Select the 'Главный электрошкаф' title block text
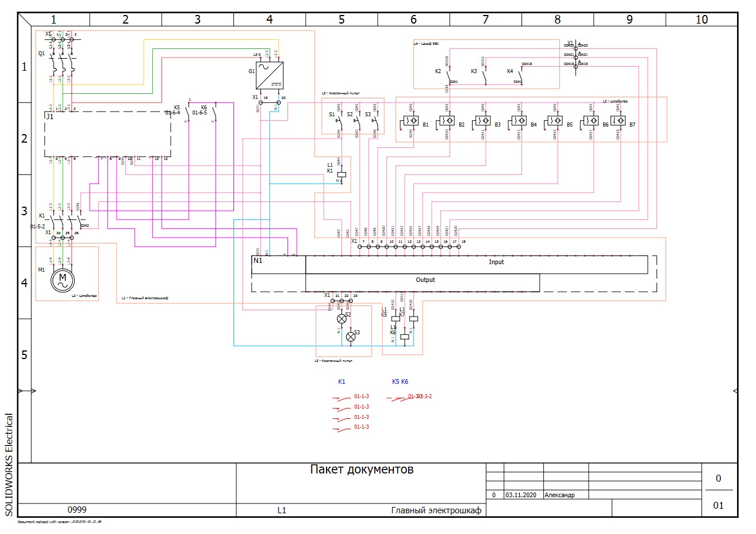Image resolution: width=756 pixels, height=534 pixels. (x=436, y=510)
